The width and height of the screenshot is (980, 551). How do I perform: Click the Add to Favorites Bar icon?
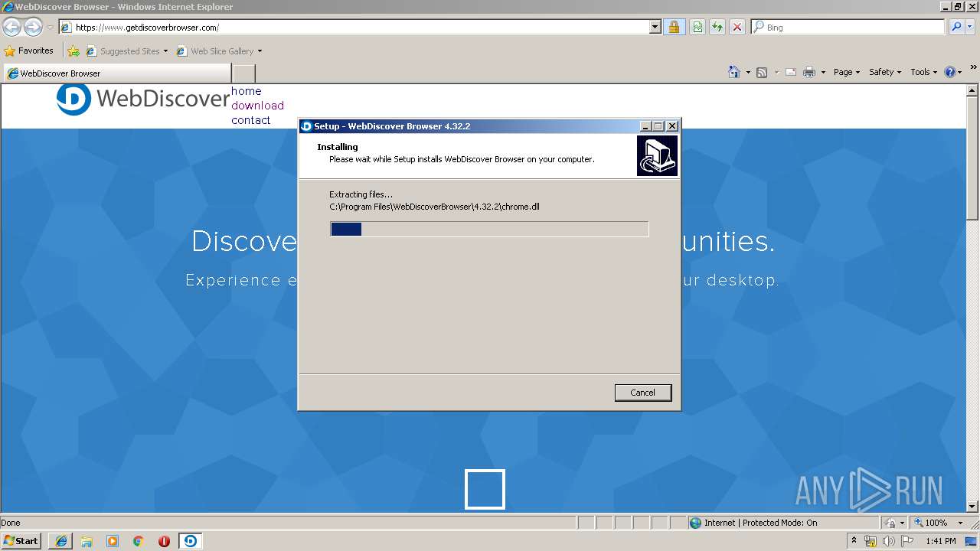[x=73, y=51]
